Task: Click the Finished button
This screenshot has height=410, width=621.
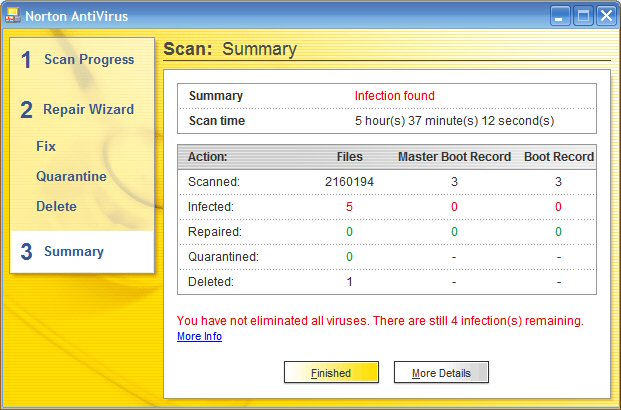Action: point(331,372)
